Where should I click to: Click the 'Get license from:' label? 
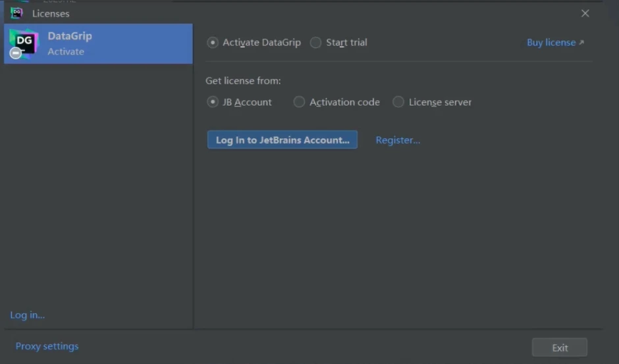(x=243, y=80)
